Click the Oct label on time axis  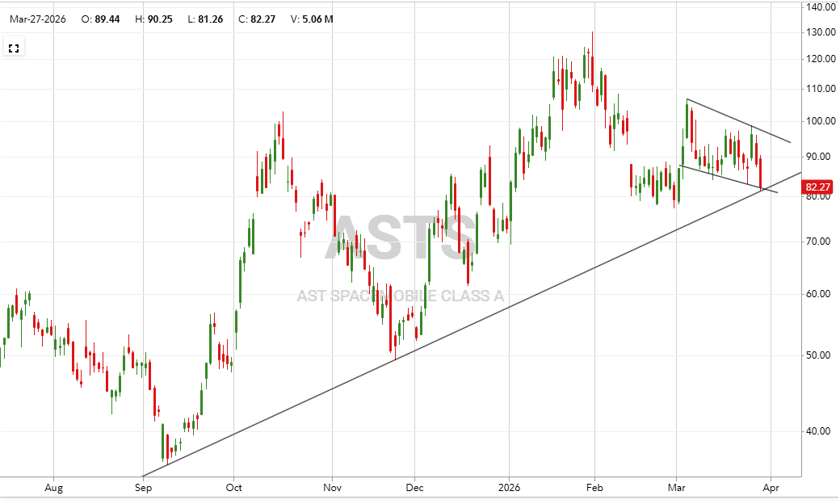coord(233,488)
